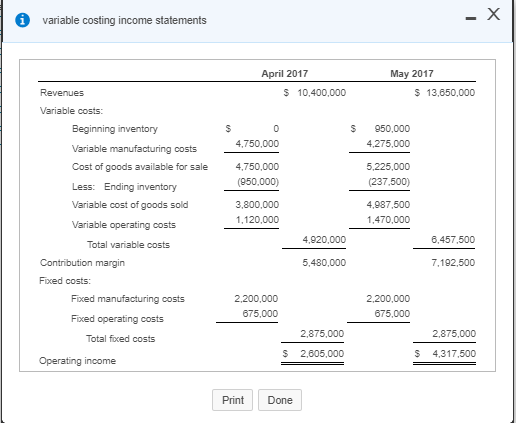Select May fixed operating costs 675,000
The image size is (516, 423).
[x=392, y=314]
